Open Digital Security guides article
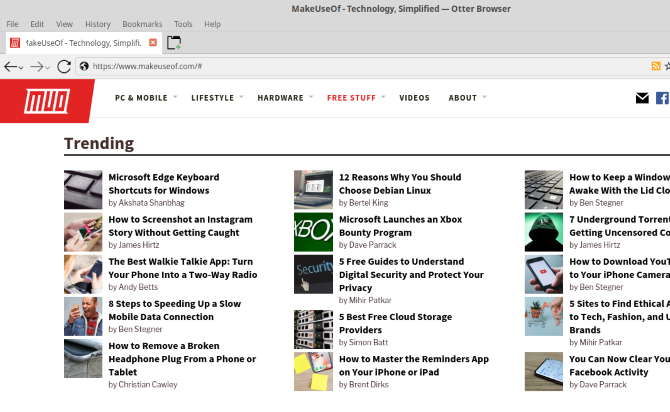 tap(411, 274)
